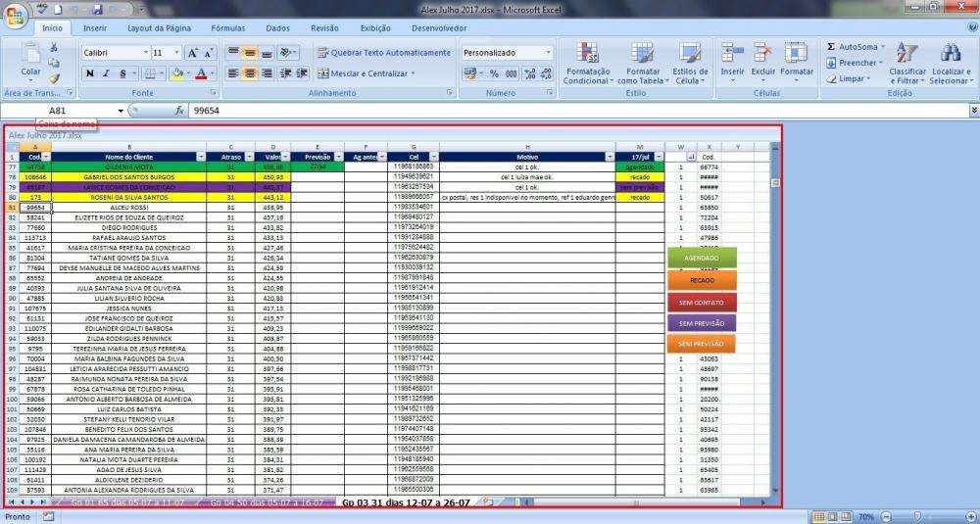Adjust the zoom slider handle
Screen dimensions: 980x524
(917, 517)
